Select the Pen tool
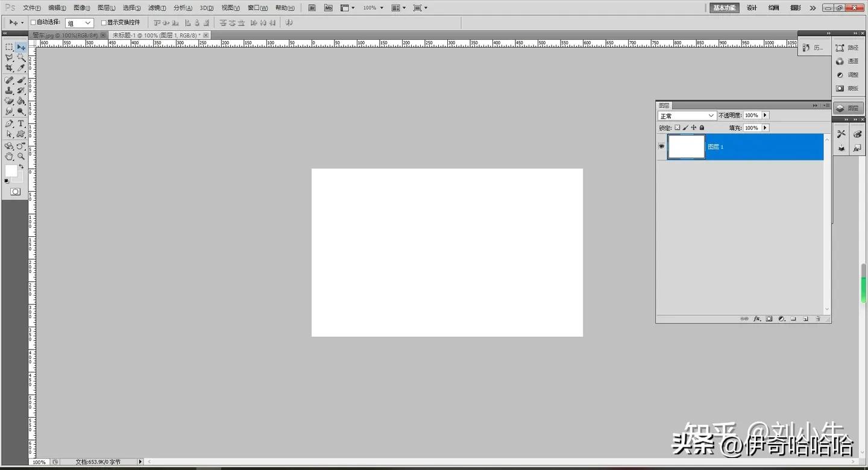868x470 pixels. 9,124
